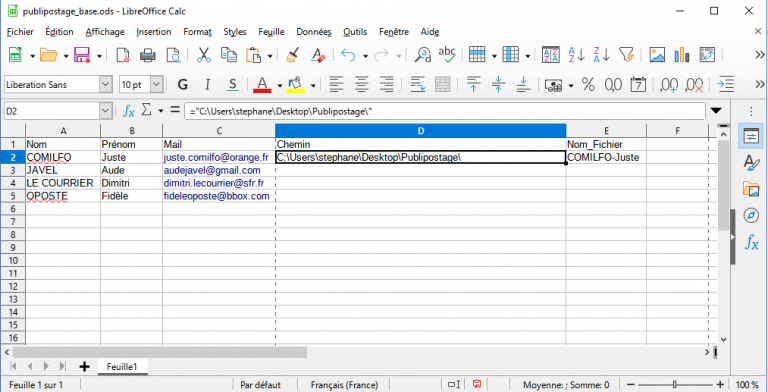
Task: Open the Outils menu
Action: pyautogui.click(x=355, y=32)
